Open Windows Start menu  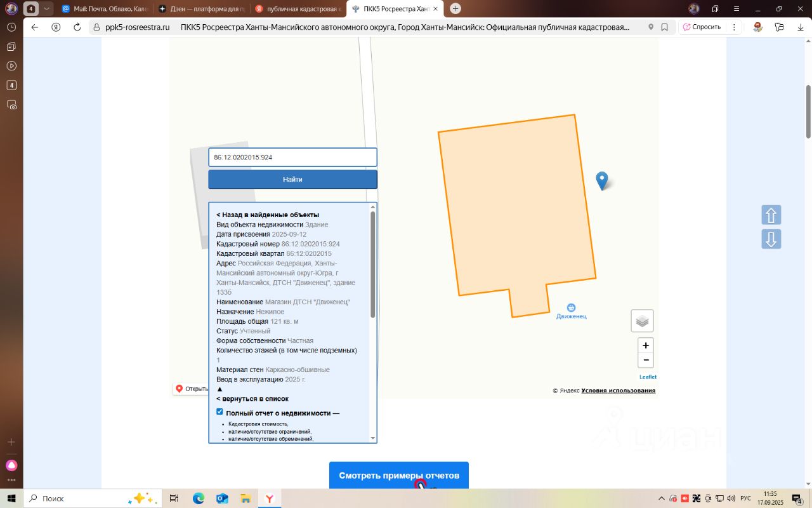11,498
